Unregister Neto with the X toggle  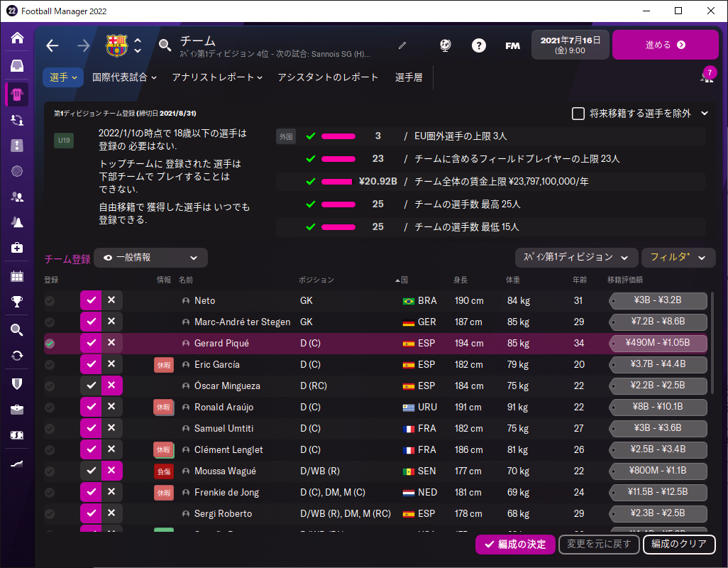[x=111, y=300]
